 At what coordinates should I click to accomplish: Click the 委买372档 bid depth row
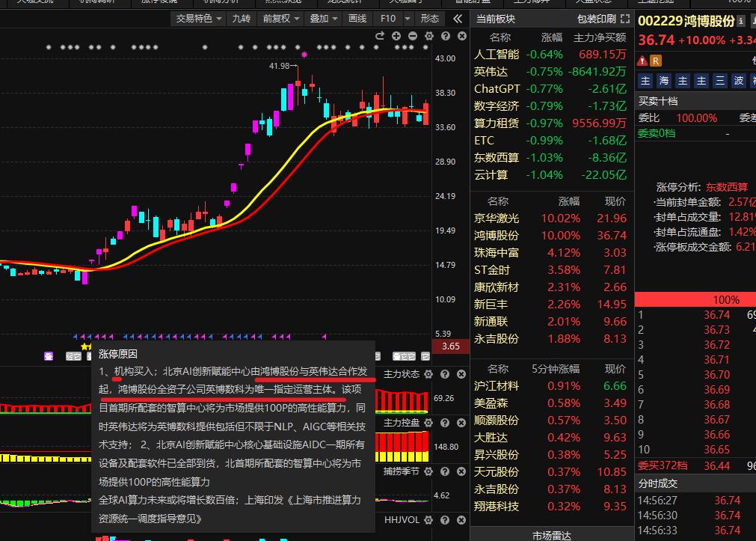695,465
